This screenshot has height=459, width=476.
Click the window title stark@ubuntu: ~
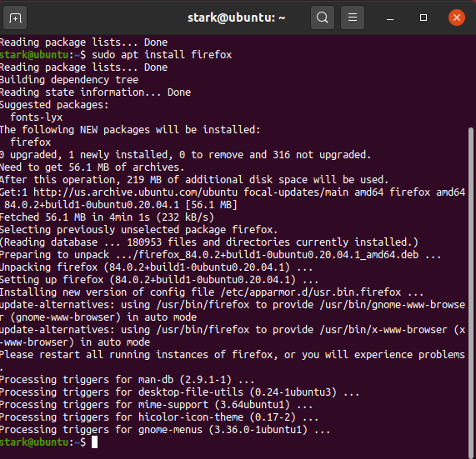(237, 17)
